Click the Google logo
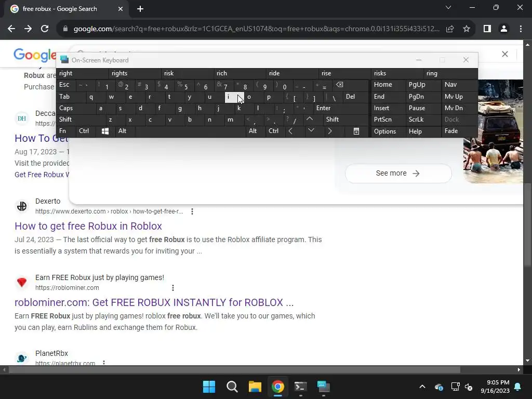Screen dimensions: 532x399 coord(35,55)
